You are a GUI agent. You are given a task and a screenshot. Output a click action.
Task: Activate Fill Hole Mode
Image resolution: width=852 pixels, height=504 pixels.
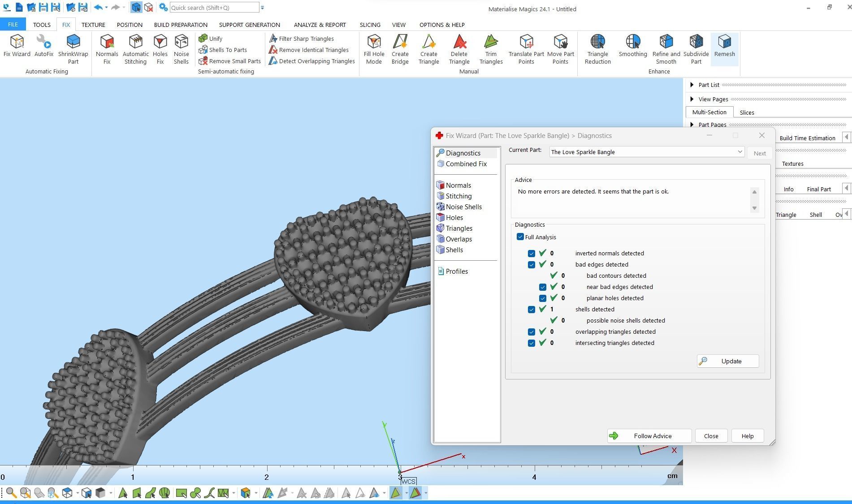pos(374,49)
